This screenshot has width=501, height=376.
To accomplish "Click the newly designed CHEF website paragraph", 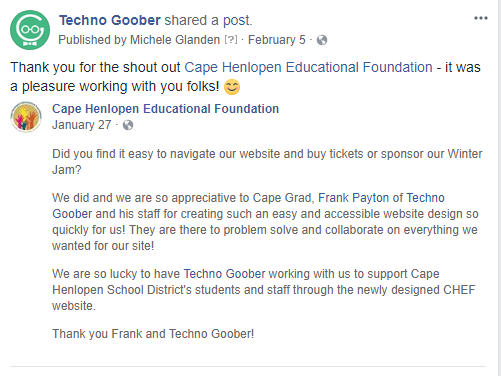I will tap(263, 290).
